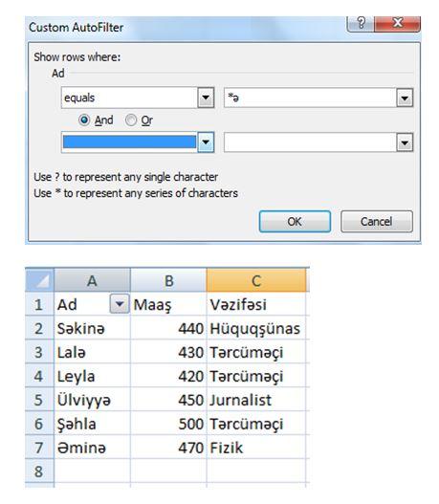This screenshot has height=504, width=439.
Task: Click the cell with value 500
Action: [168, 424]
